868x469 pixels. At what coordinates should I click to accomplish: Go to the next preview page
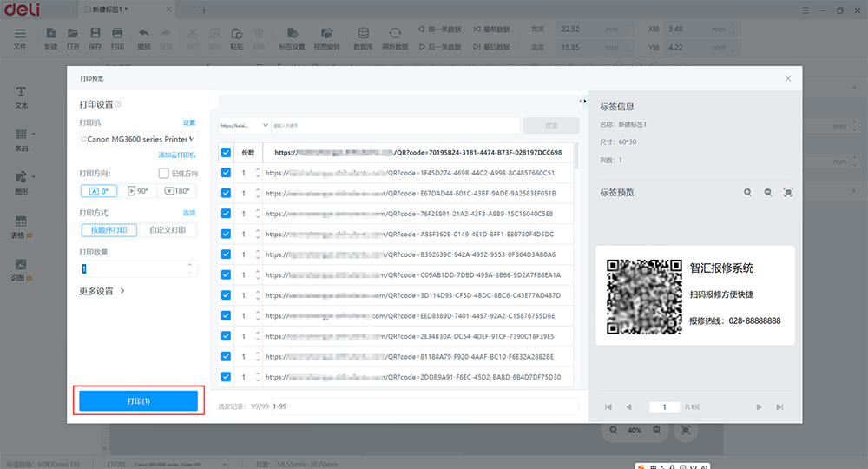point(759,407)
